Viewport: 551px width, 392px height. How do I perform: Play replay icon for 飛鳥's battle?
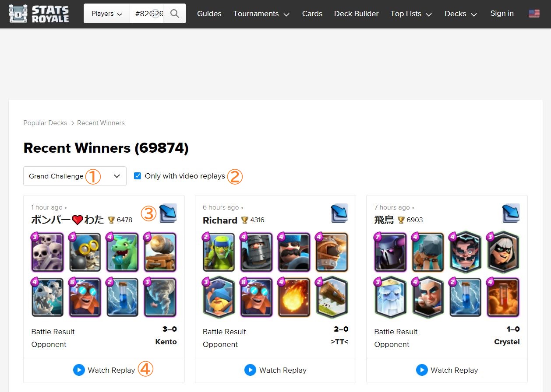click(x=422, y=370)
